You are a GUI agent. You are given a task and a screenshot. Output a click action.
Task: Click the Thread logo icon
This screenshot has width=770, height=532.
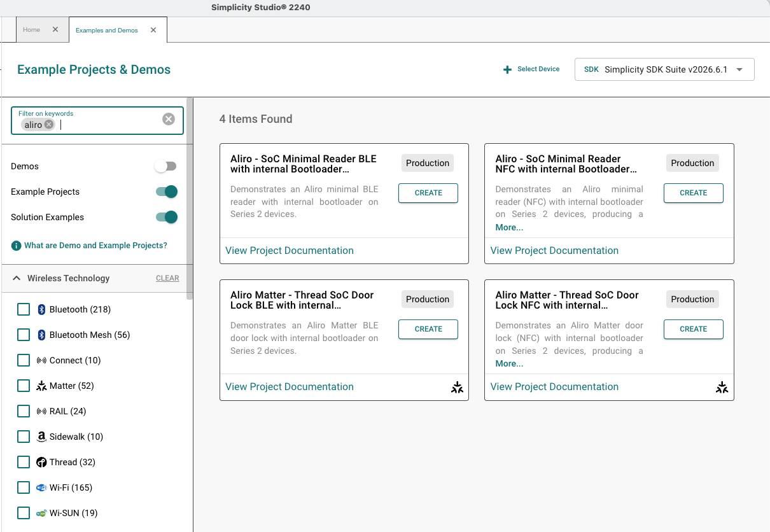coord(41,462)
